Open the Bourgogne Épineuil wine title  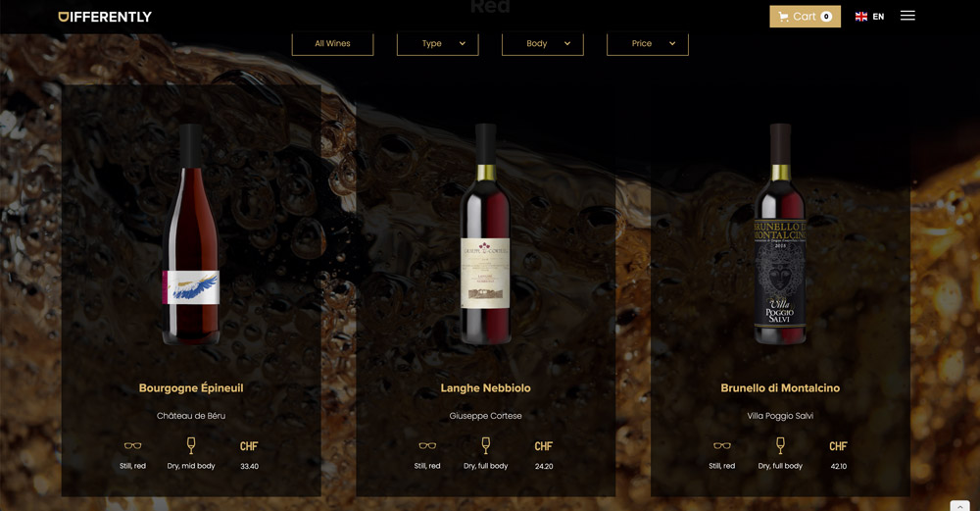pyautogui.click(x=191, y=387)
